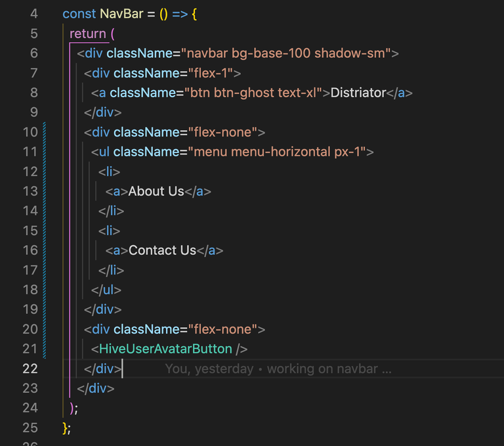Image resolution: width=504 pixels, height=446 pixels.
Task: Click the closing li tag on line 14
Action: (111, 211)
